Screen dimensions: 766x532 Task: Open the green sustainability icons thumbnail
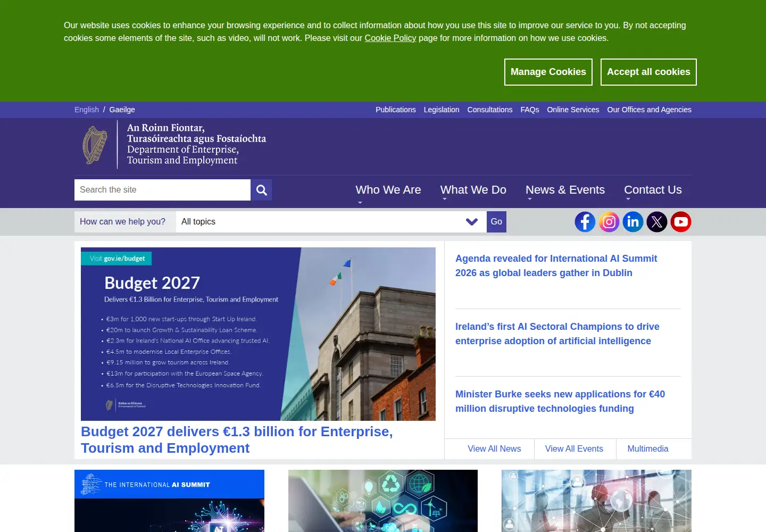(383, 501)
